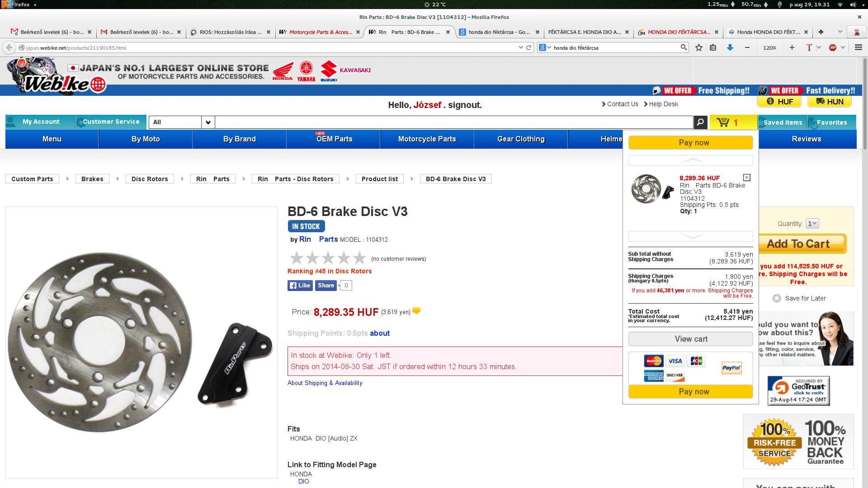Click the Adblock Plus icon
868x488 pixels.
(833, 47)
